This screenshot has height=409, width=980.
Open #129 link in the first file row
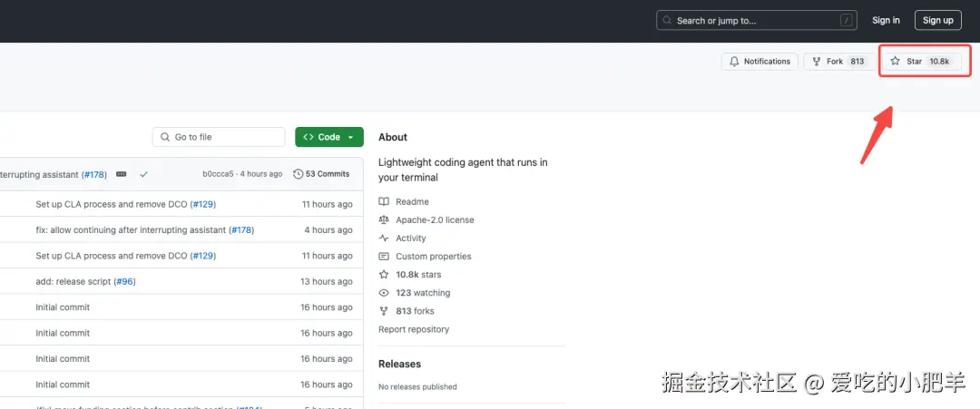point(203,204)
